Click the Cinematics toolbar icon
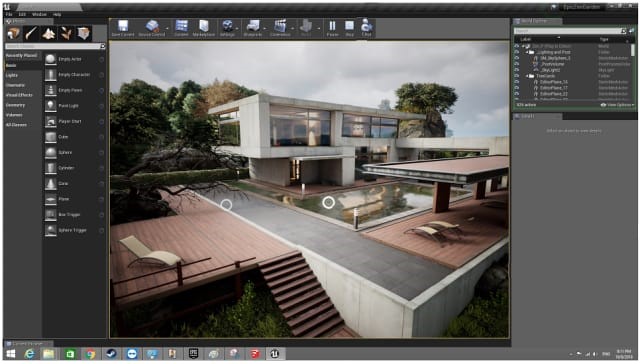The height and width of the screenshot is (364, 640). point(280,28)
